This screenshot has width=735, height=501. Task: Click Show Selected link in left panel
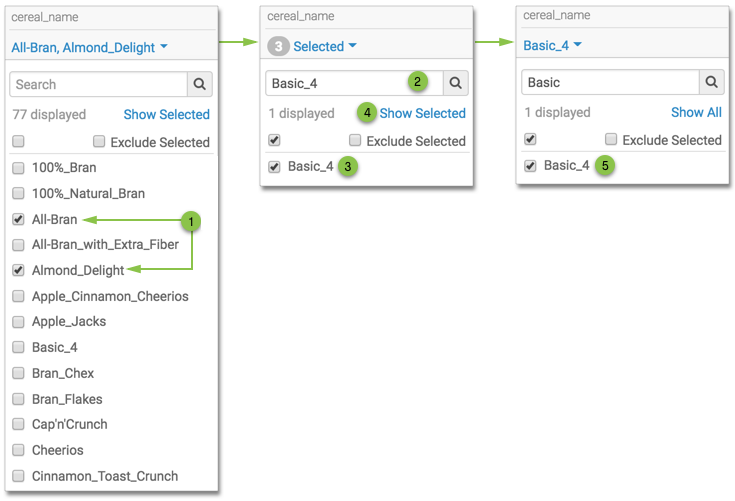(166, 114)
